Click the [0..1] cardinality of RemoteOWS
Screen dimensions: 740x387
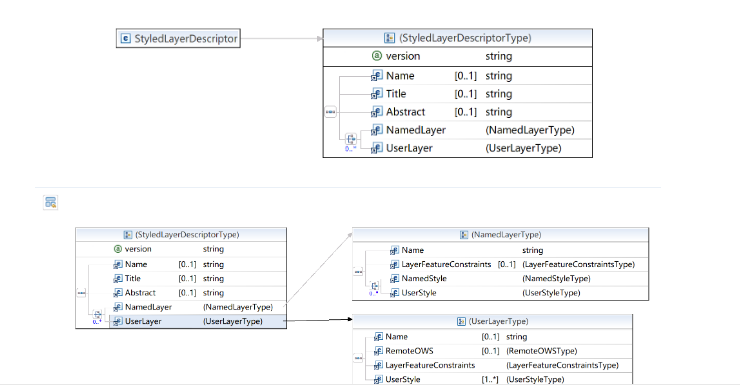(490, 351)
